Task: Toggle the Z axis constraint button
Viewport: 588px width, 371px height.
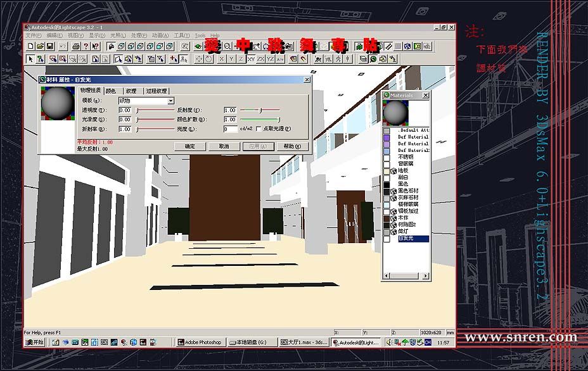Action: coord(241,59)
